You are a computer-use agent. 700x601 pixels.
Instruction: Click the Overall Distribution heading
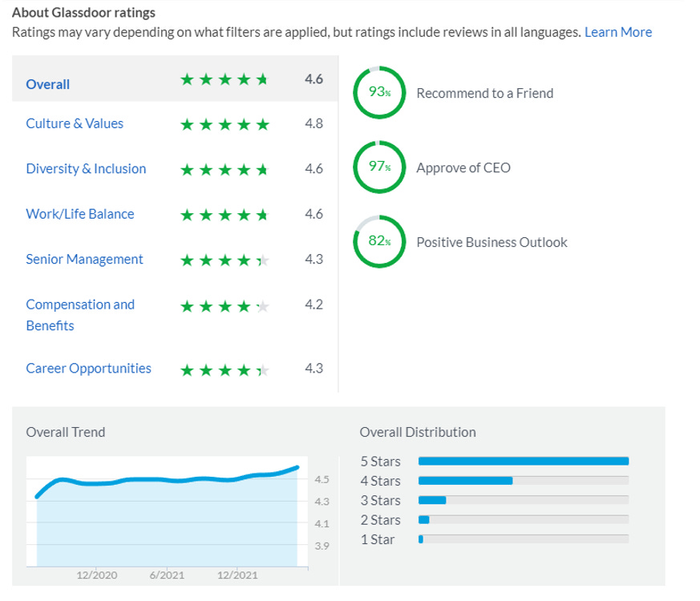pos(418,433)
